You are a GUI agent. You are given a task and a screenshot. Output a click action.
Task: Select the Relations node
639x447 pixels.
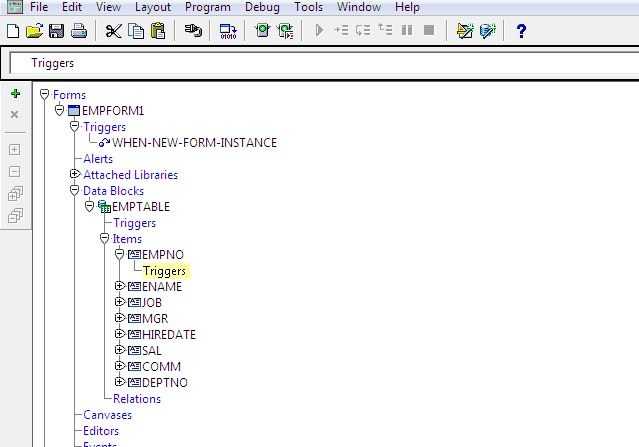(x=137, y=399)
